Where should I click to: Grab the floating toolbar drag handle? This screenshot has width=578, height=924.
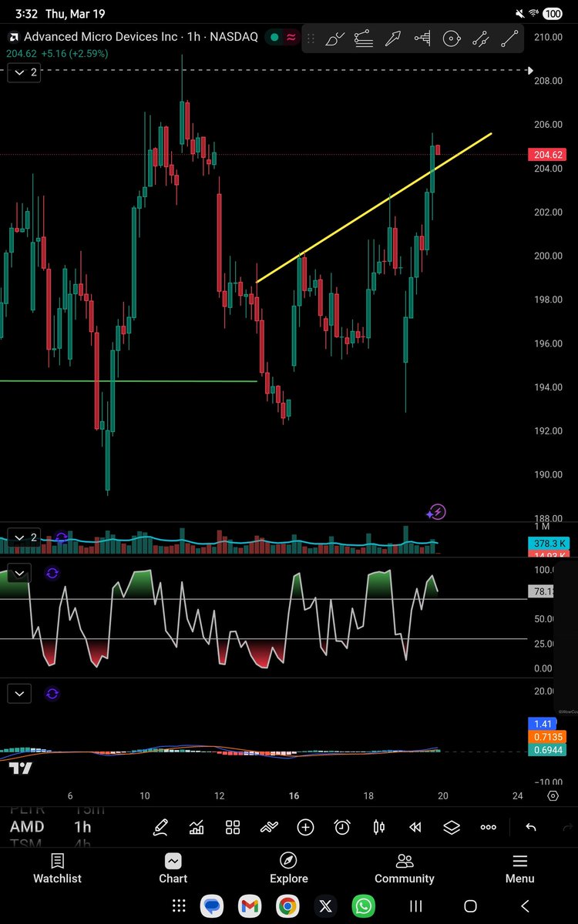coord(311,38)
